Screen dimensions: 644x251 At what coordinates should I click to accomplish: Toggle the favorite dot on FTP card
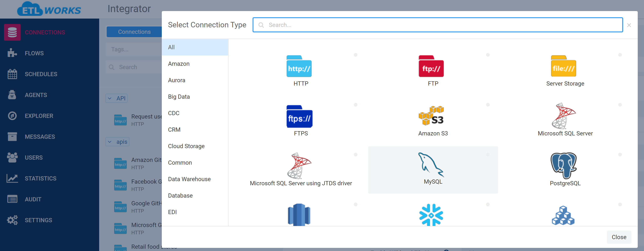click(488, 55)
